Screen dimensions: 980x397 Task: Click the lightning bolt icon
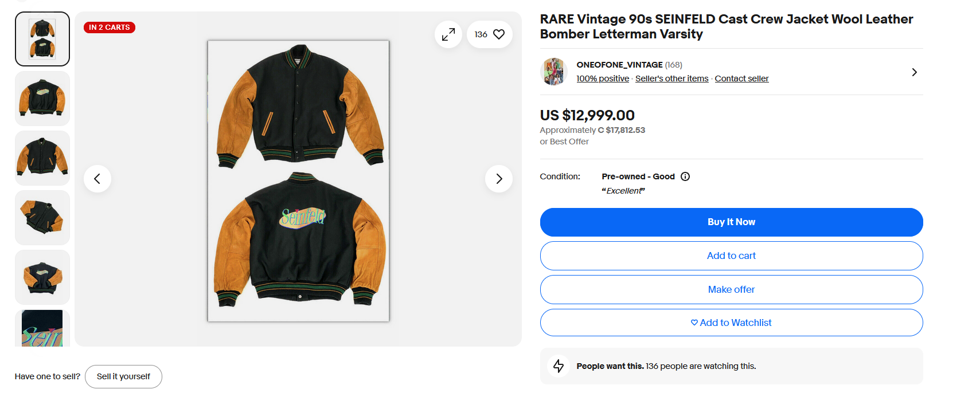pos(559,366)
